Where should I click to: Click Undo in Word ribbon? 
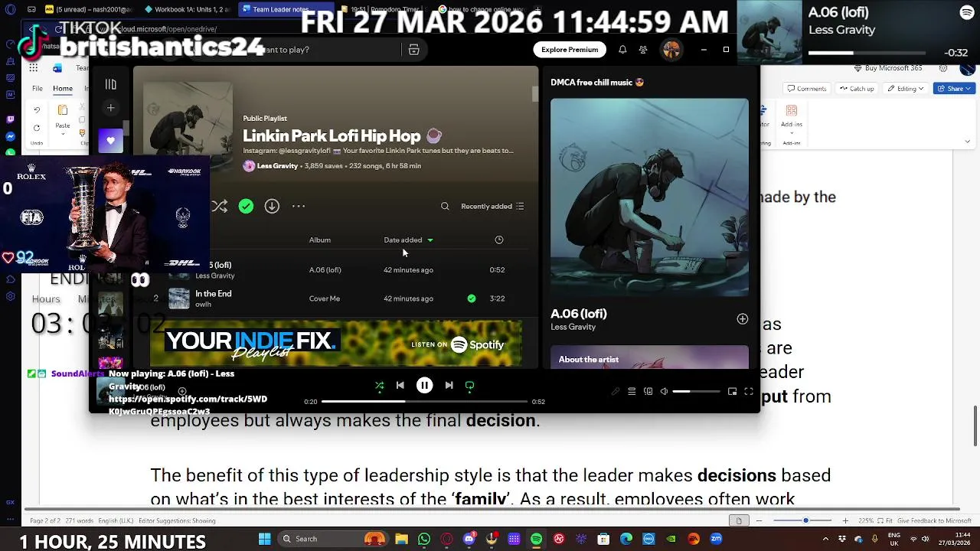coord(36,109)
